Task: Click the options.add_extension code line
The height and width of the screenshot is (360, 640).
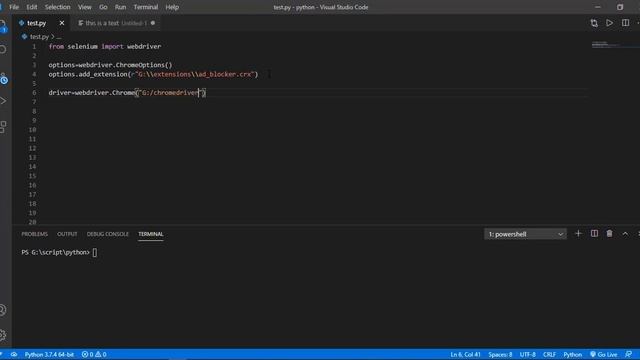Action: [x=153, y=74]
